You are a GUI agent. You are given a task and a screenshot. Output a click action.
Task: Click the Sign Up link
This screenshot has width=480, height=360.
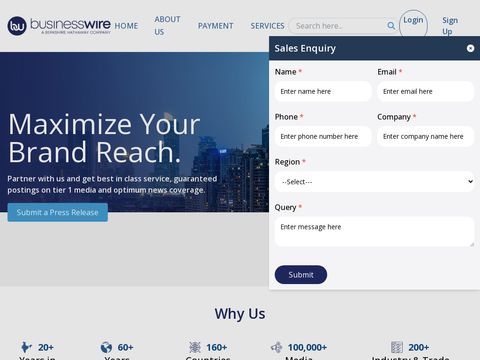450,26
